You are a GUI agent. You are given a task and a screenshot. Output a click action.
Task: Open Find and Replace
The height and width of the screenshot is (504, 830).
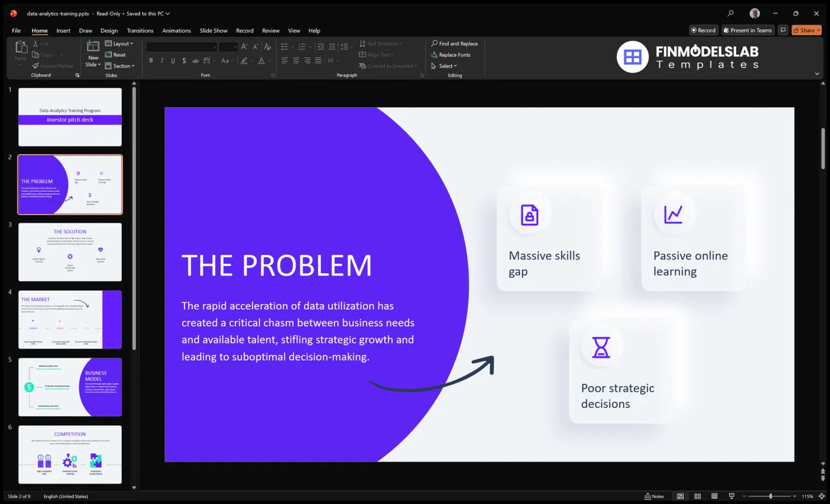coord(454,44)
